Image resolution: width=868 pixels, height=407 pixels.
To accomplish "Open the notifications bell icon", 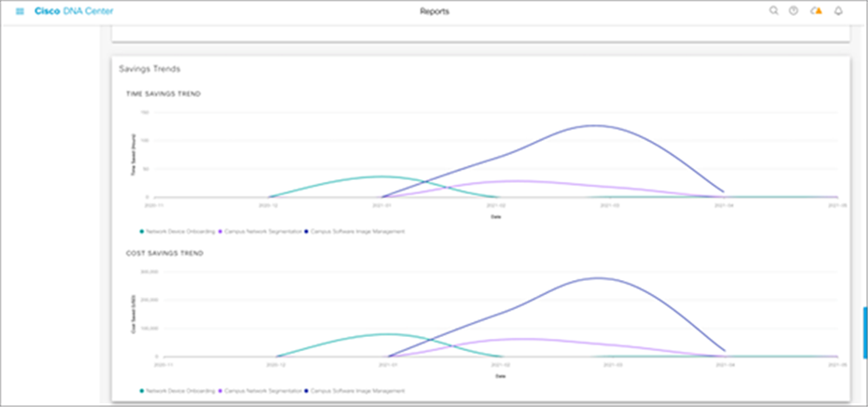I will coord(838,11).
